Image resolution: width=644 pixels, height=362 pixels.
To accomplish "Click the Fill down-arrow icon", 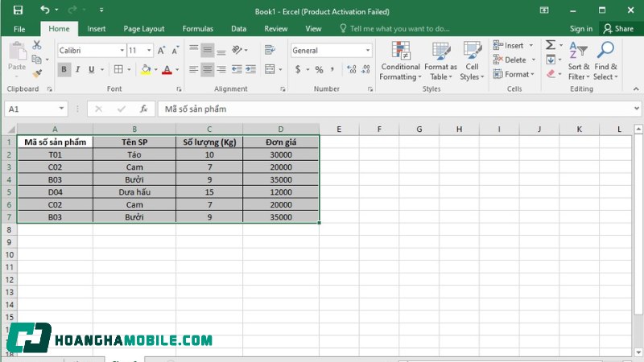I will click(x=551, y=60).
